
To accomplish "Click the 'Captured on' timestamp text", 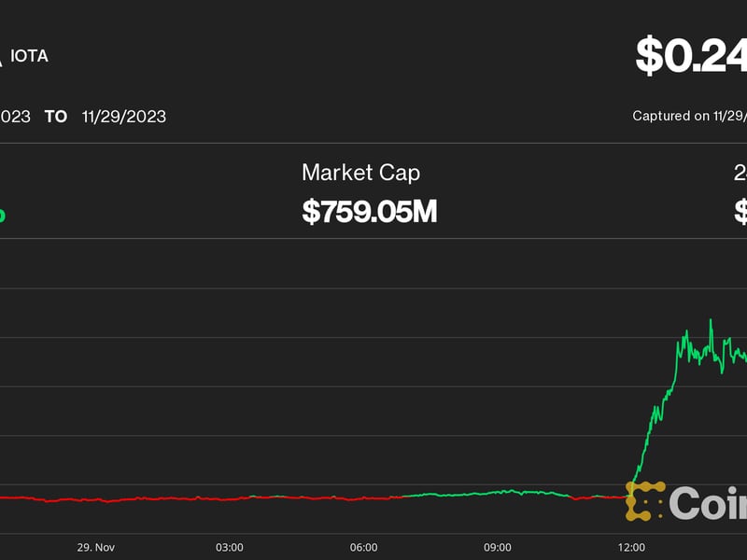I will coord(689,117).
